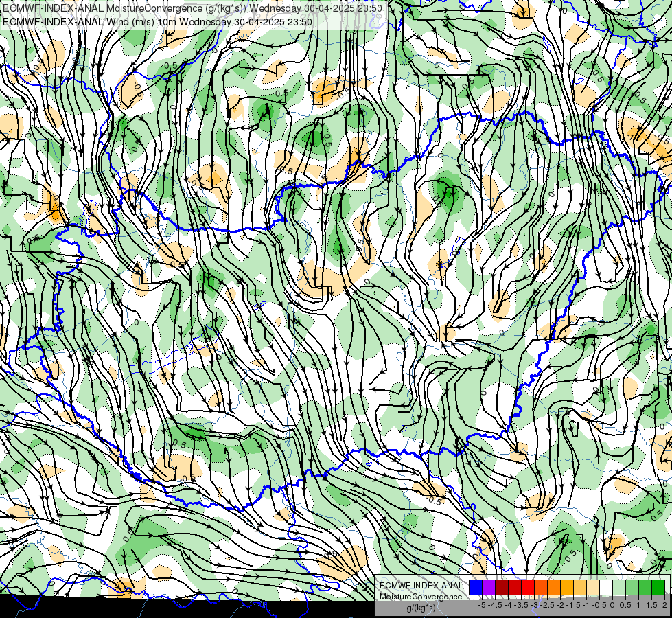Viewport: 672px width, 618px height.
Task: Select the darkest red swatch between -4.5 and -4
Action: 502,587
